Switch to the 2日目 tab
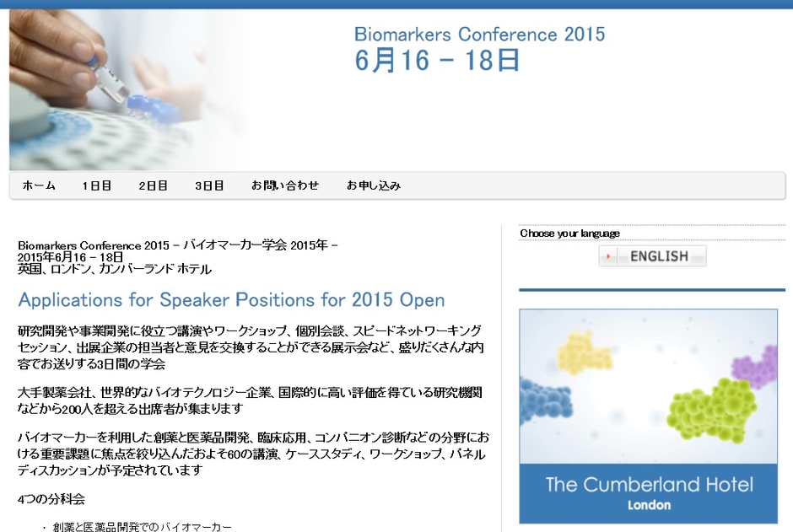The image size is (793, 532). [x=152, y=185]
